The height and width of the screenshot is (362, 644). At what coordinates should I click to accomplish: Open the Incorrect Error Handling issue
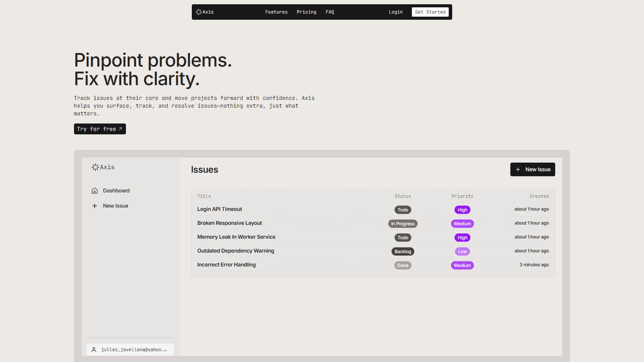226,265
